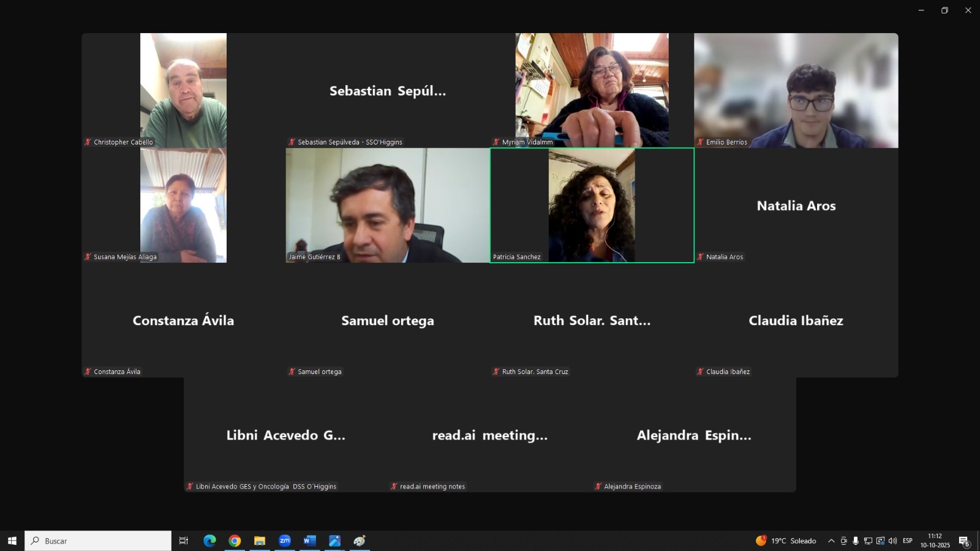
Task: Click the volume speaker icon in the tray
Action: click(x=892, y=541)
